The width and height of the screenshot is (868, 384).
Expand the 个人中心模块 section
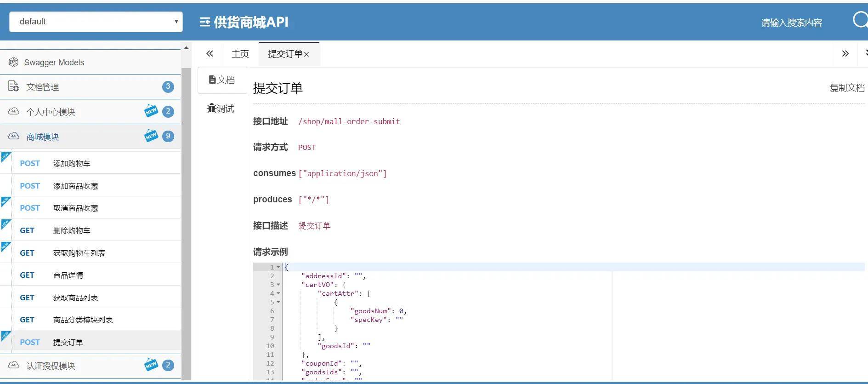click(91, 111)
